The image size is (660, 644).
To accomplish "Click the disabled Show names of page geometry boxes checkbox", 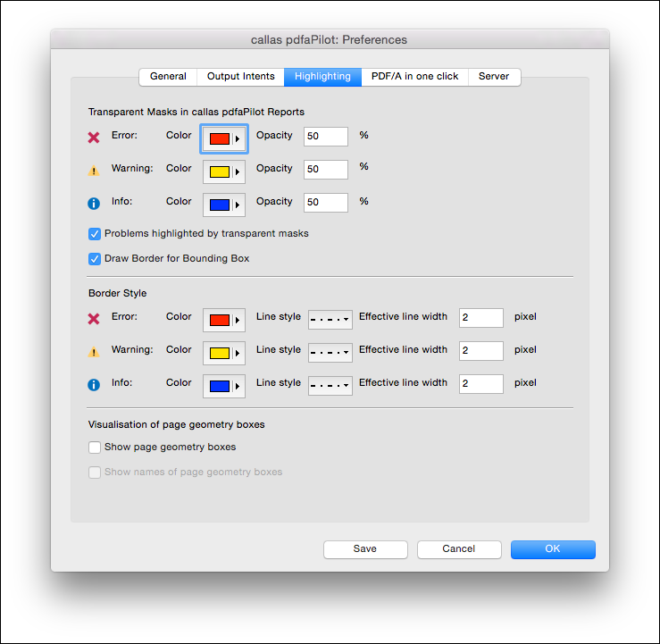I will (95, 473).
